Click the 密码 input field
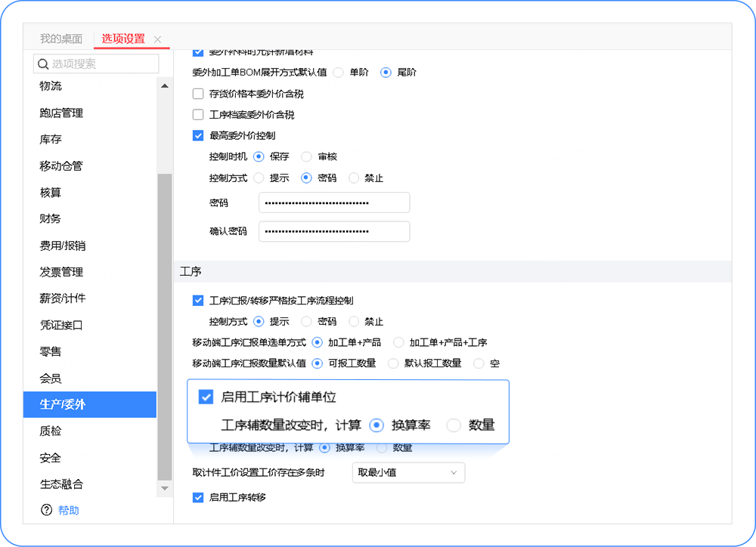The height and width of the screenshot is (547, 756). (x=333, y=202)
